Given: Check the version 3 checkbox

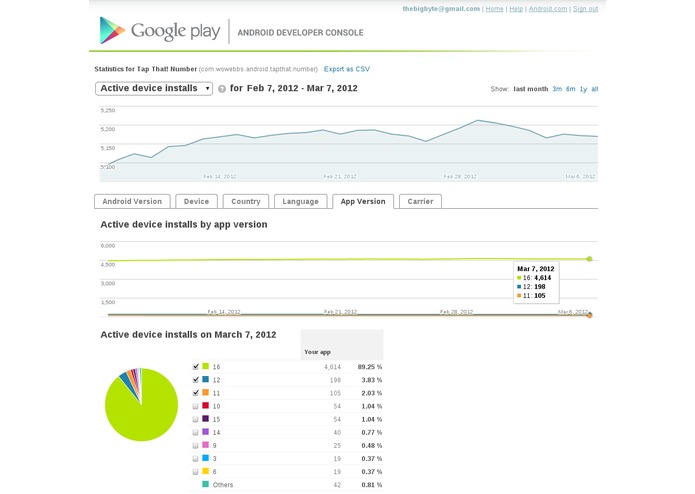Looking at the screenshot, I should pos(195,459).
